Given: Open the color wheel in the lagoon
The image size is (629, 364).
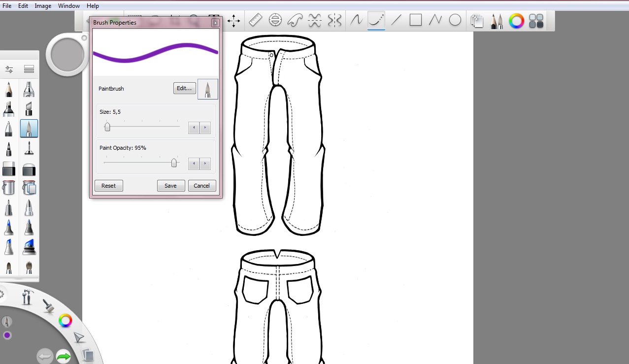Looking at the screenshot, I should [x=65, y=321].
